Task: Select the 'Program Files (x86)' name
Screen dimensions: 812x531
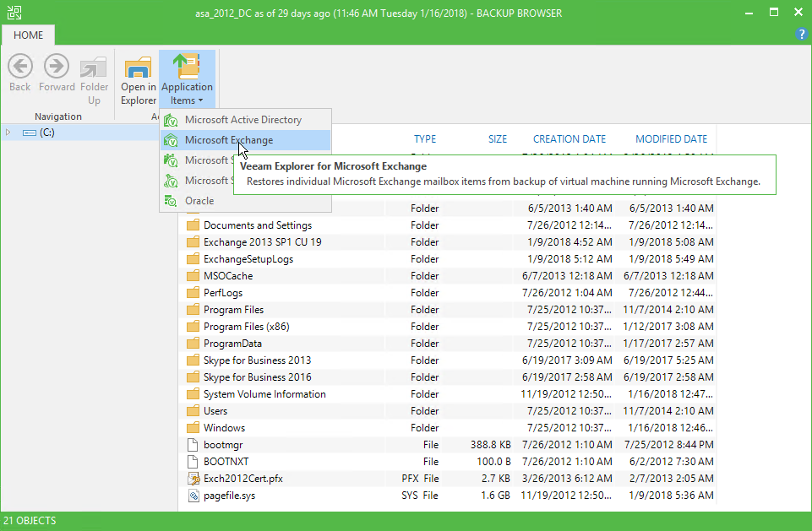Action: [247, 327]
